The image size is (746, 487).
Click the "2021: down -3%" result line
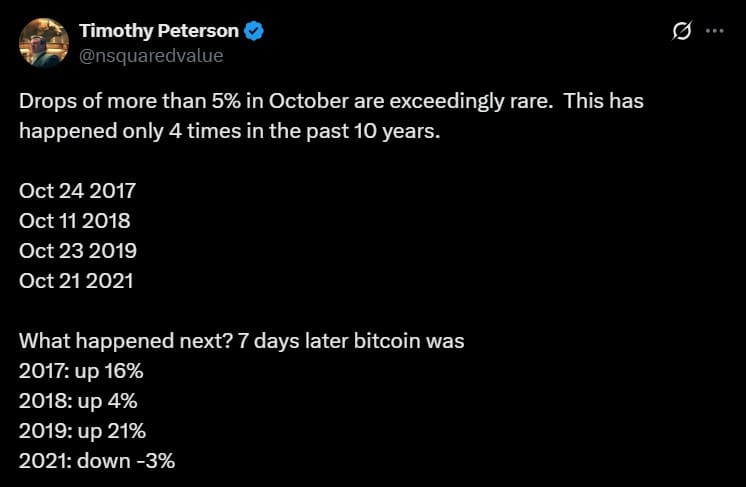click(x=99, y=461)
